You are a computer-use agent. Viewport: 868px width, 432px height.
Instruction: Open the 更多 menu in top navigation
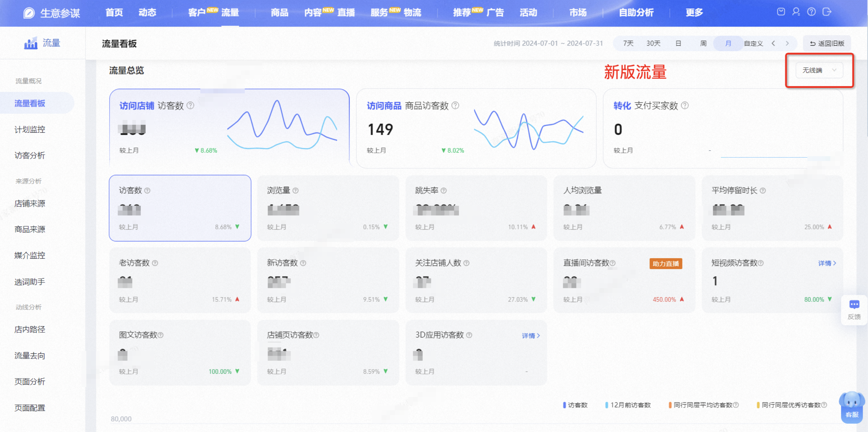[x=694, y=12]
